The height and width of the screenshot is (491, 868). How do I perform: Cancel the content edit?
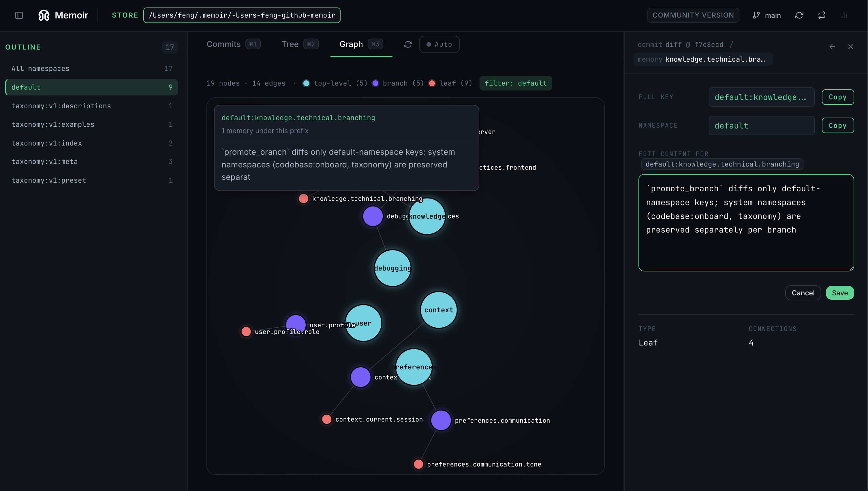803,293
